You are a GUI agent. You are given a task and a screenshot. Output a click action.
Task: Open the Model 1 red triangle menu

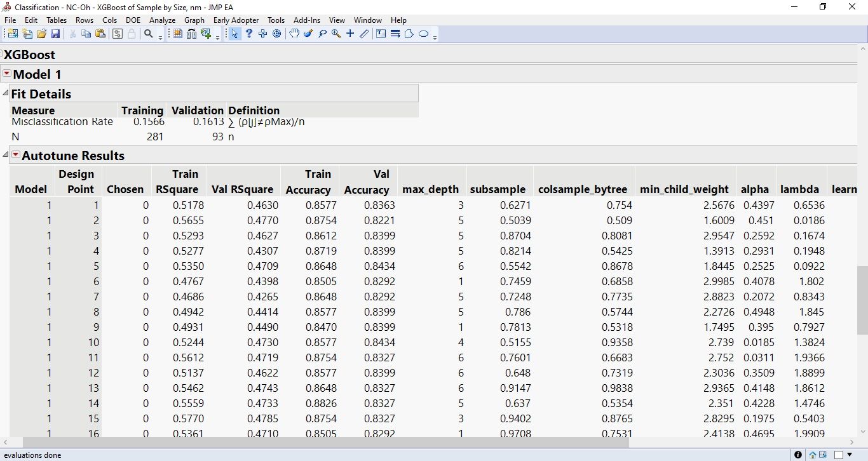pos(6,74)
